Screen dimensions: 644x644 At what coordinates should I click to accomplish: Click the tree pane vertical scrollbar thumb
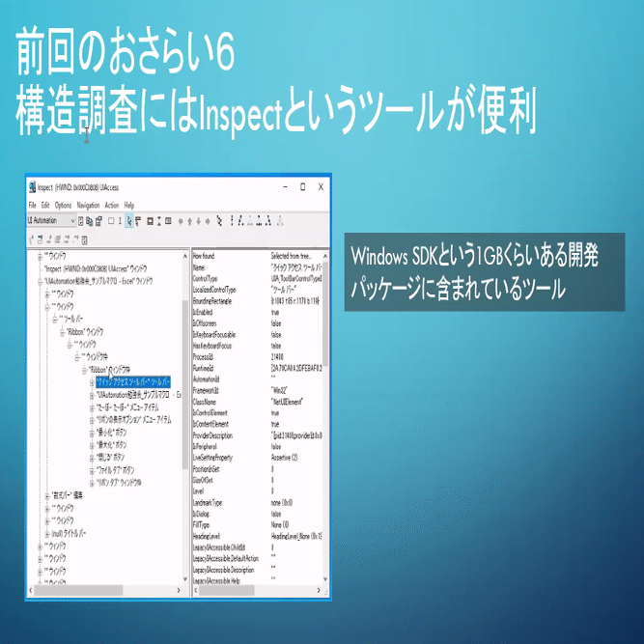[x=184, y=384]
